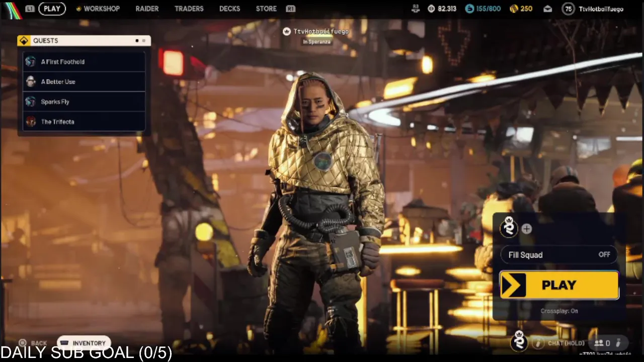The width and height of the screenshot is (644, 362).
Task: Click the TtvHotbaiifuego nameplate above the character
Action: pyautogui.click(x=321, y=31)
